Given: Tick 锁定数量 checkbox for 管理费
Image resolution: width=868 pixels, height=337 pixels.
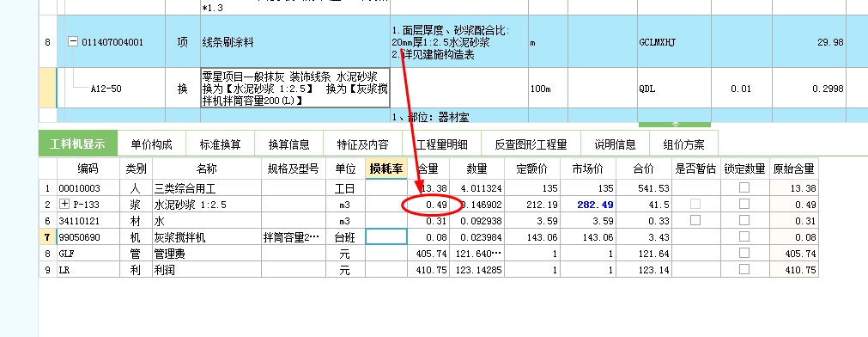Looking at the screenshot, I should pyautogui.click(x=744, y=254).
